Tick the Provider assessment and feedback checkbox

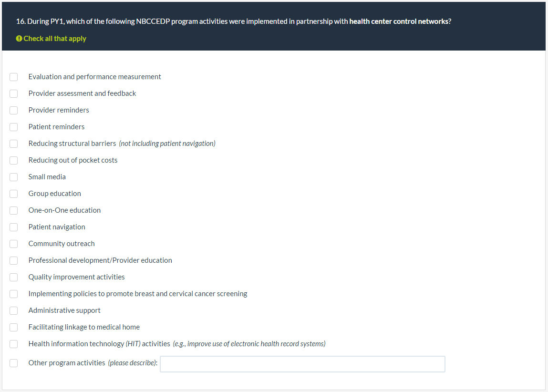point(14,93)
